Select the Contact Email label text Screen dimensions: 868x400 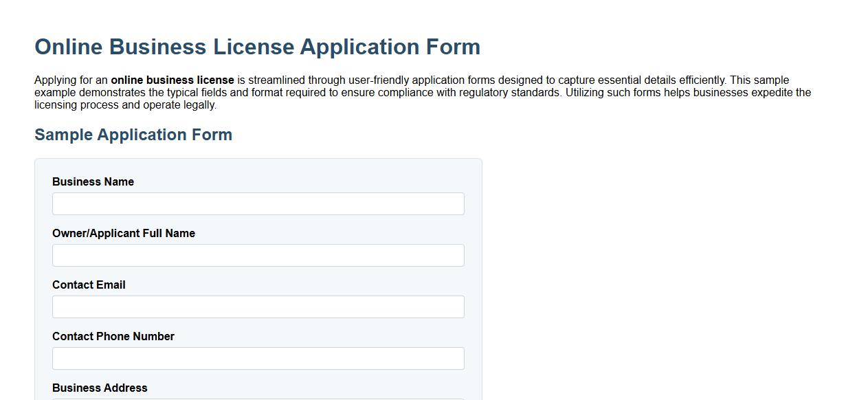[x=89, y=285]
